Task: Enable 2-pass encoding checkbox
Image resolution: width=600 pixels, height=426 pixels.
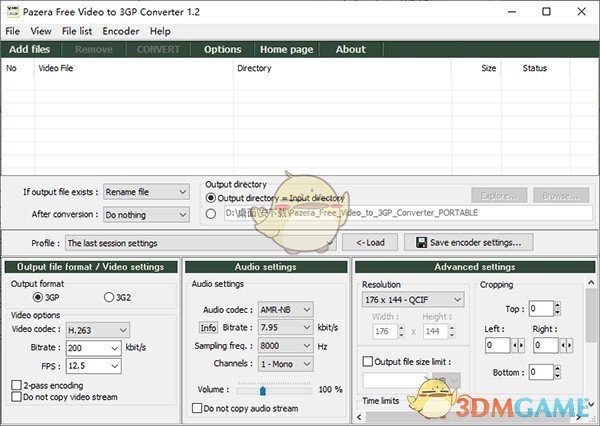Action: [x=16, y=385]
